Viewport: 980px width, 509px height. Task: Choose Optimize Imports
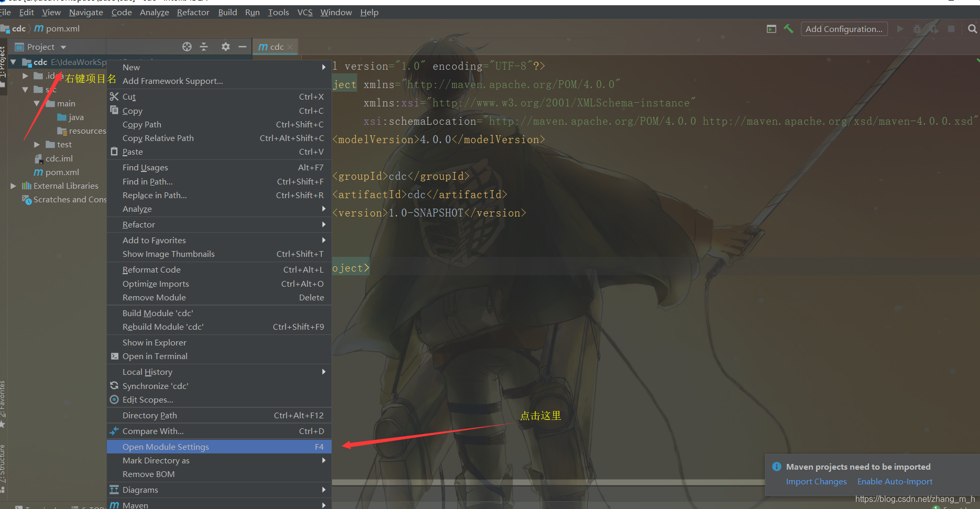point(219,284)
